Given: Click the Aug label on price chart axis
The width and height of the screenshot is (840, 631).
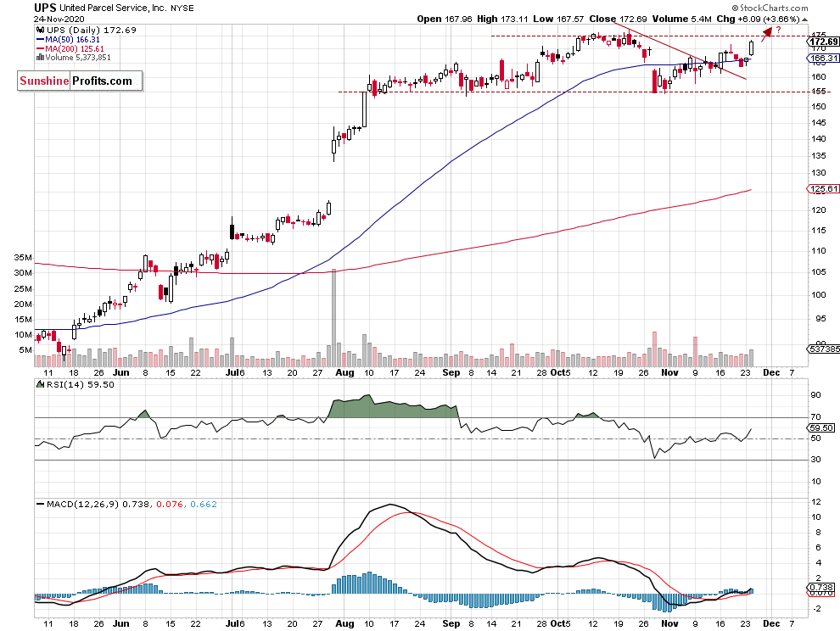Looking at the screenshot, I should 344,373.
